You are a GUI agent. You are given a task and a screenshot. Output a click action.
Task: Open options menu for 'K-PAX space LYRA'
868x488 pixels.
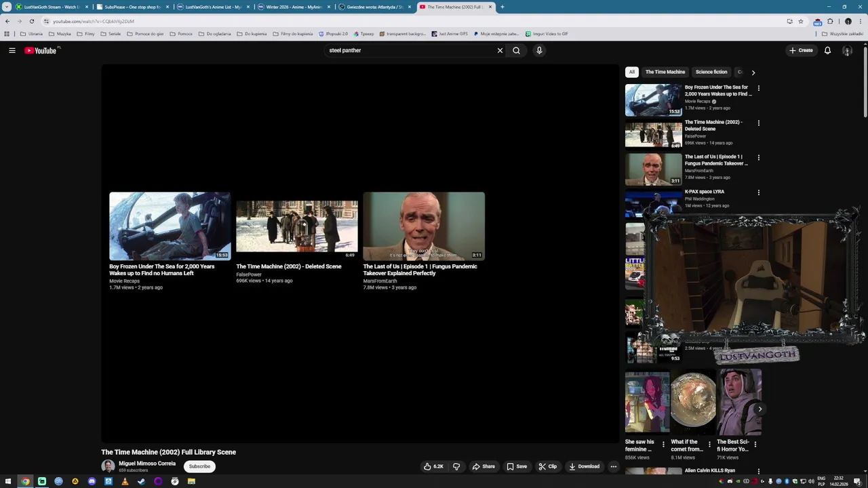(x=758, y=192)
